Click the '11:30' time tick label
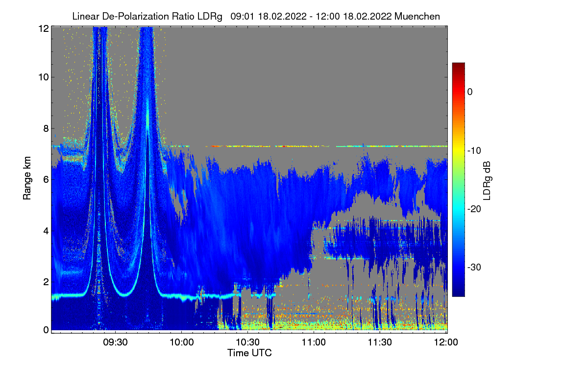The image size is (588, 392). [x=381, y=342]
